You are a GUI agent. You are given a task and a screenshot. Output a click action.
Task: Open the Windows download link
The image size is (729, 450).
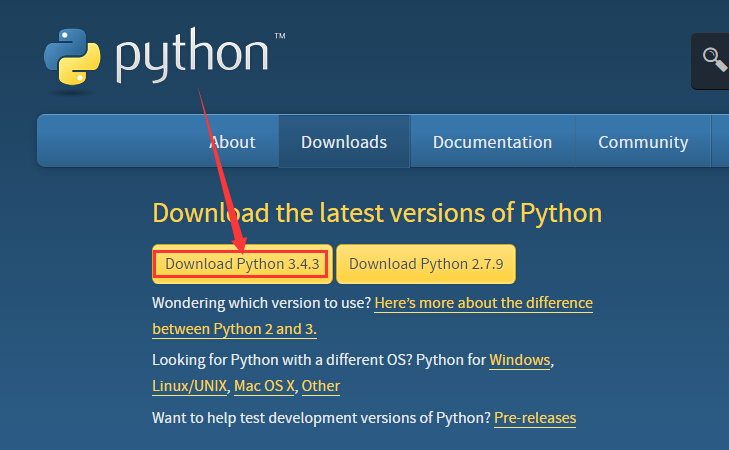pos(520,359)
